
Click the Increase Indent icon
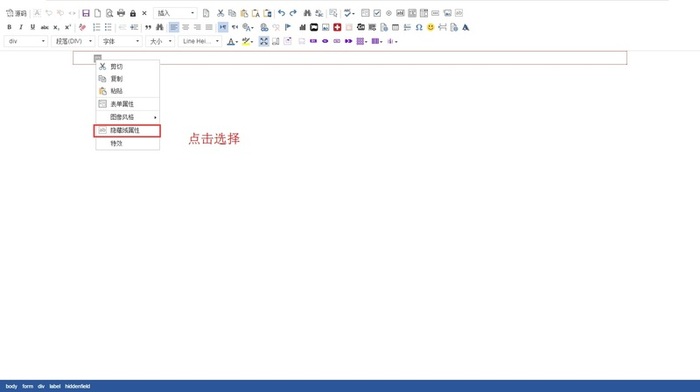click(134, 27)
